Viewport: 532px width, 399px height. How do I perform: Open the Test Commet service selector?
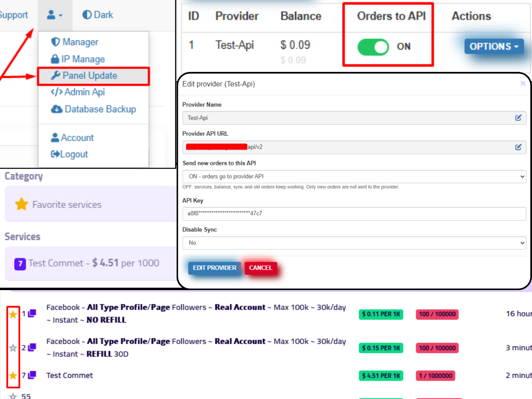(91, 263)
